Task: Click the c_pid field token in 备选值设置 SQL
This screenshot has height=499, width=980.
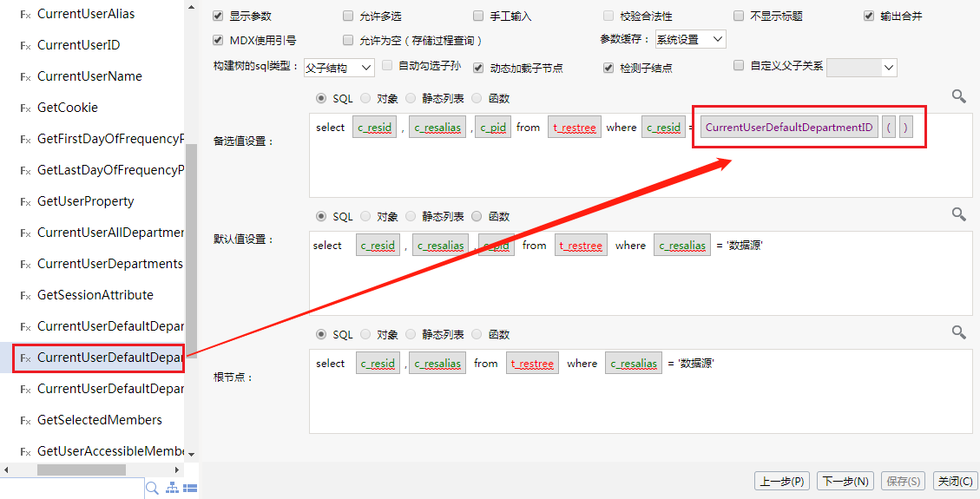Action: 493,128
